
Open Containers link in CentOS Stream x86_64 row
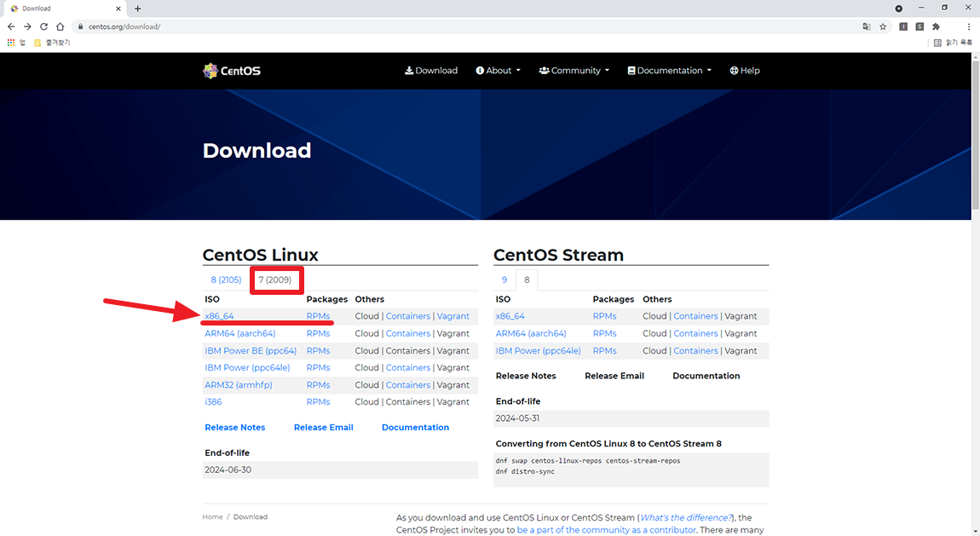coord(695,316)
